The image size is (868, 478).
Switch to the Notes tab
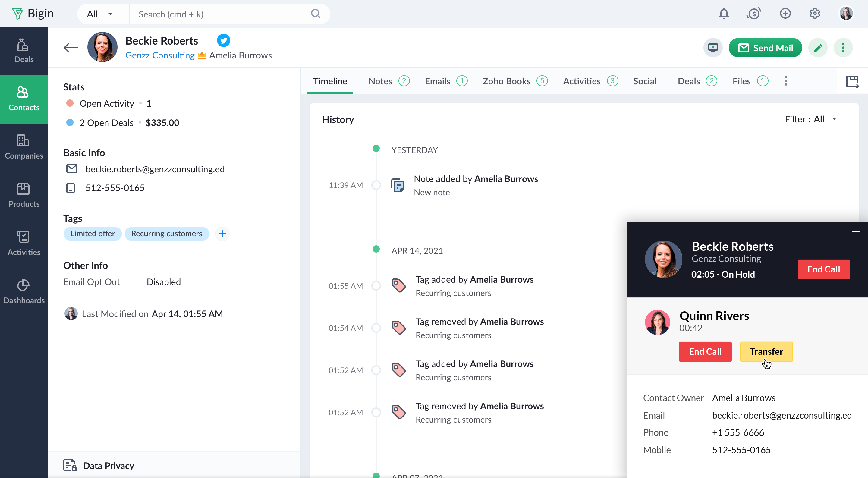point(388,81)
